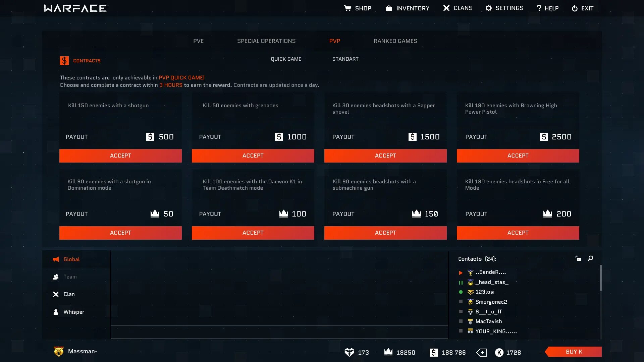Select contact MacTavish

[489, 321]
